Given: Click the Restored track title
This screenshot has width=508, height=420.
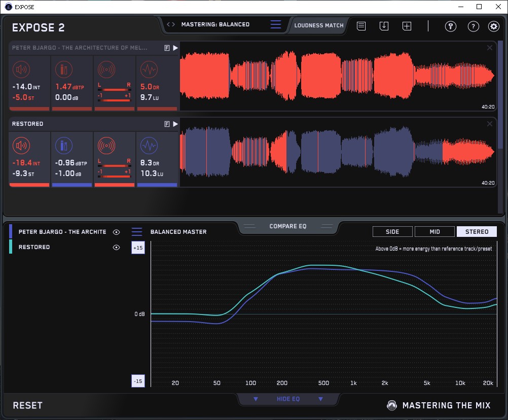Looking at the screenshot, I should coord(27,124).
